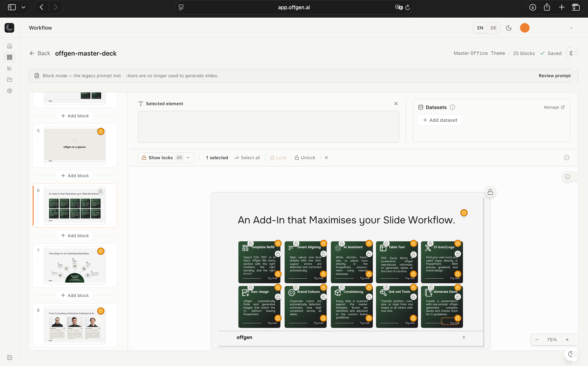The width and height of the screenshot is (588, 366).
Task: Switch language to DE
Action: click(x=493, y=28)
